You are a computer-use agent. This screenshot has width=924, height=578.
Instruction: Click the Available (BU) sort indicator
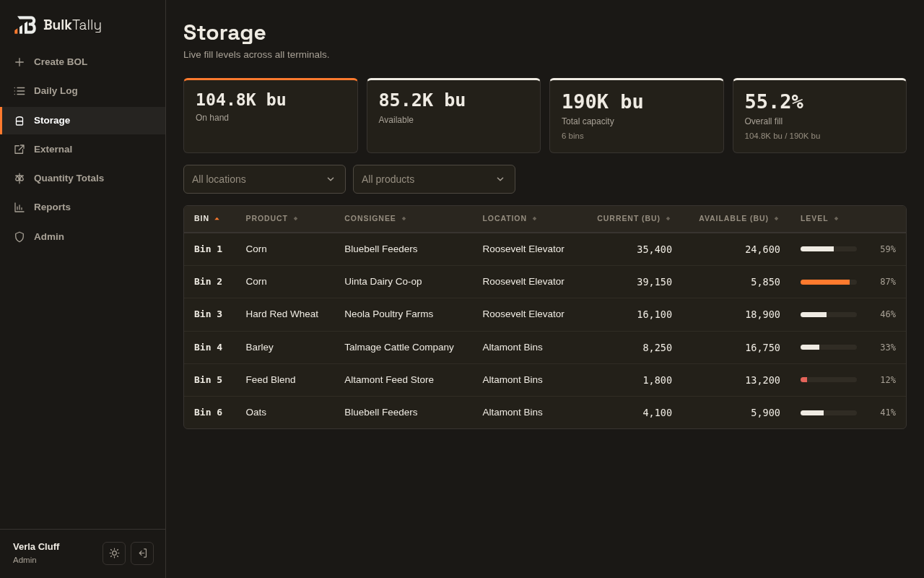pos(776,218)
